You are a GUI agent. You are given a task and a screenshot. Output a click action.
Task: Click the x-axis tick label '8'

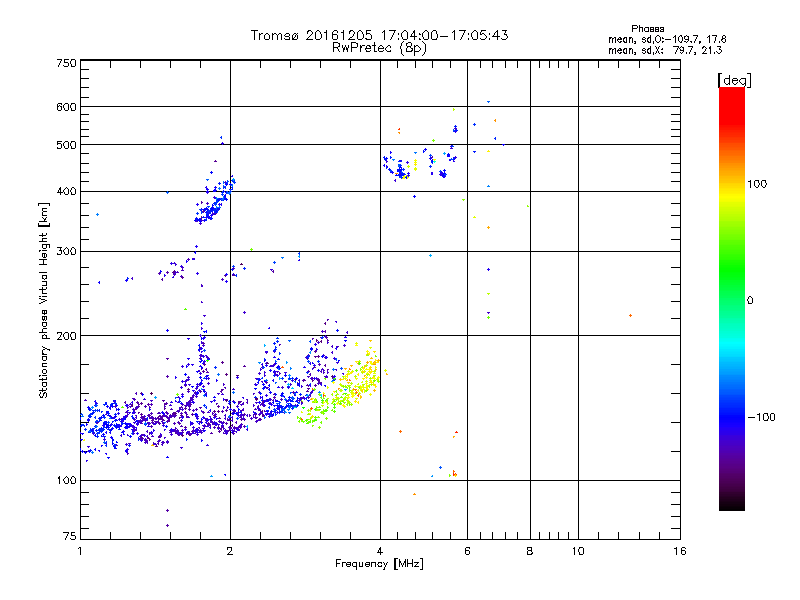530,552
